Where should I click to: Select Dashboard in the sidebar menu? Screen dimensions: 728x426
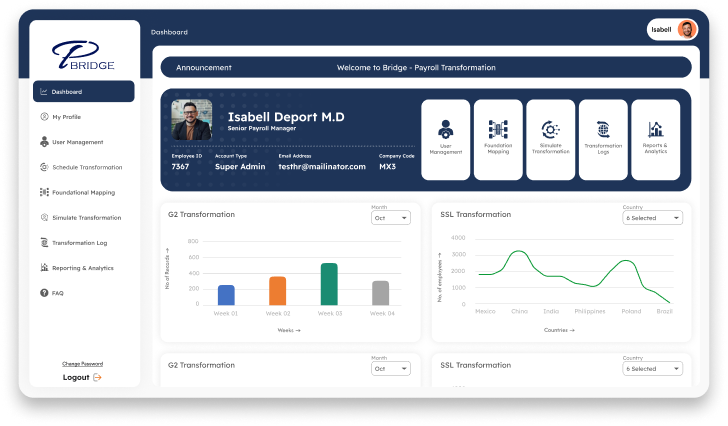(x=83, y=92)
